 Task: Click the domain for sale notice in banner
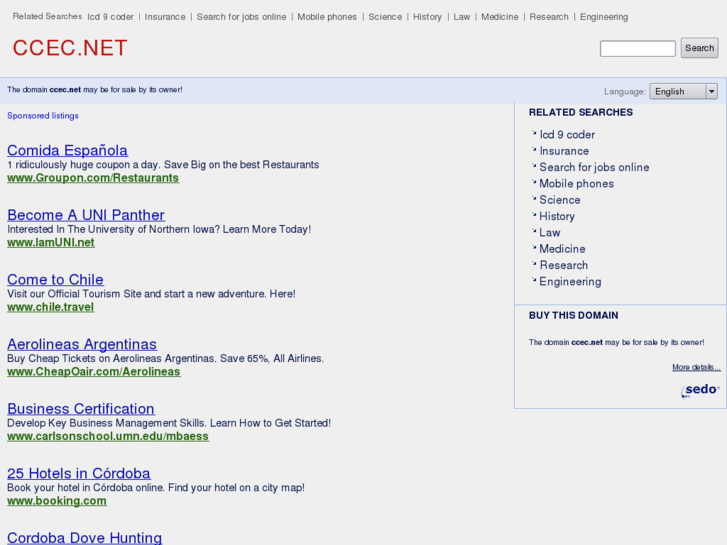(95, 90)
